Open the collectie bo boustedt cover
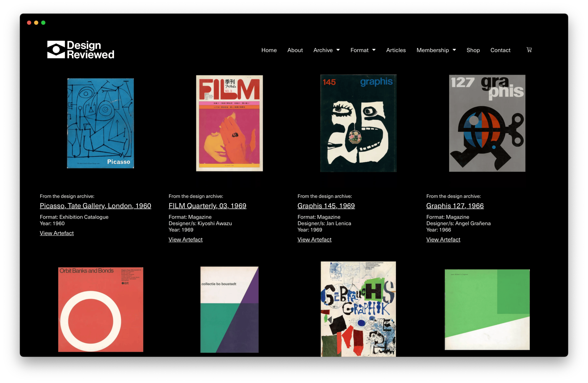Screen dimensions: 588x383 [x=229, y=310]
